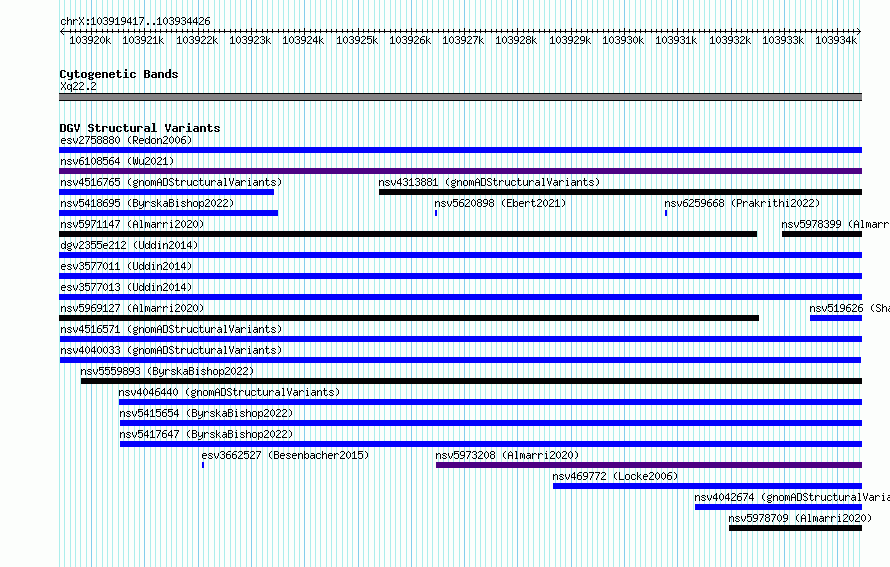Click the nsv5417647 (ByrskaBishop2022) bar
Screen dimensions: 890x567
[x=491, y=444]
